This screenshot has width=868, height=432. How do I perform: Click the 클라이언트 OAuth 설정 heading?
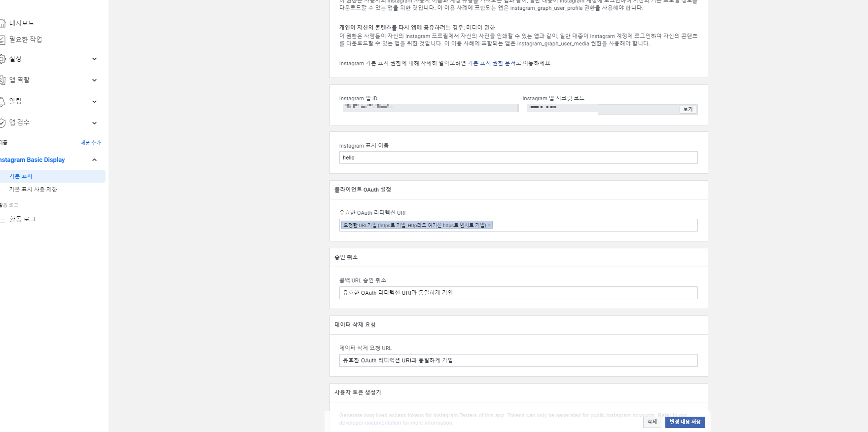point(362,190)
